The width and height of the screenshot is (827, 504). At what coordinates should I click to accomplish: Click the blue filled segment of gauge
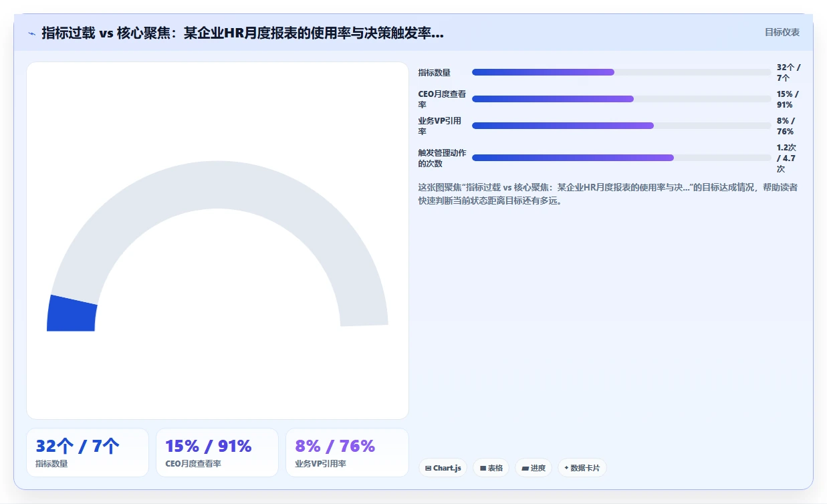tap(72, 313)
